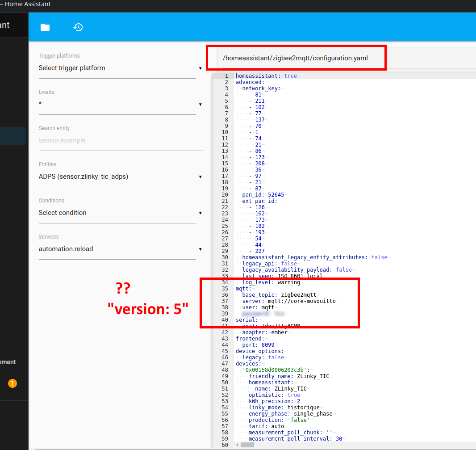The height and width of the screenshot is (450, 476).
Task: Click the friendly_name: ZLinky_TIC line
Action: pyautogui.click(x=288, y=376)
